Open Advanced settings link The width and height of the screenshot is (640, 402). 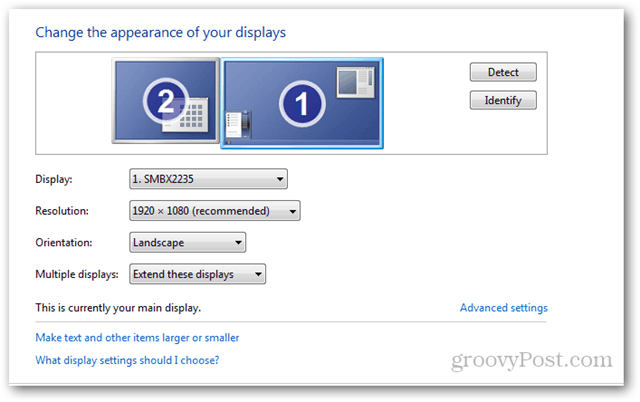pyautogui.click(x=504, y=308)
